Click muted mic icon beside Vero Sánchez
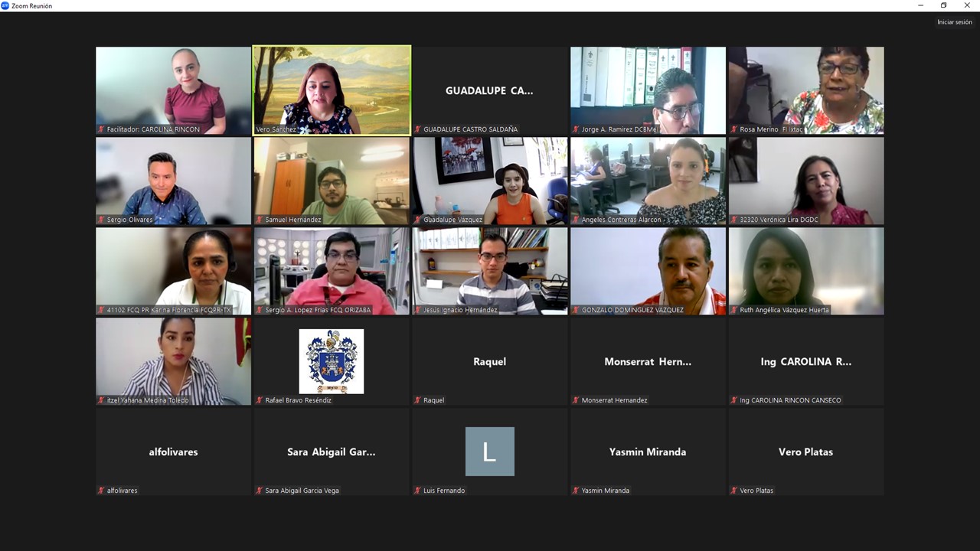The height and width of the screenshot is (551, 980). pos(260,129)
